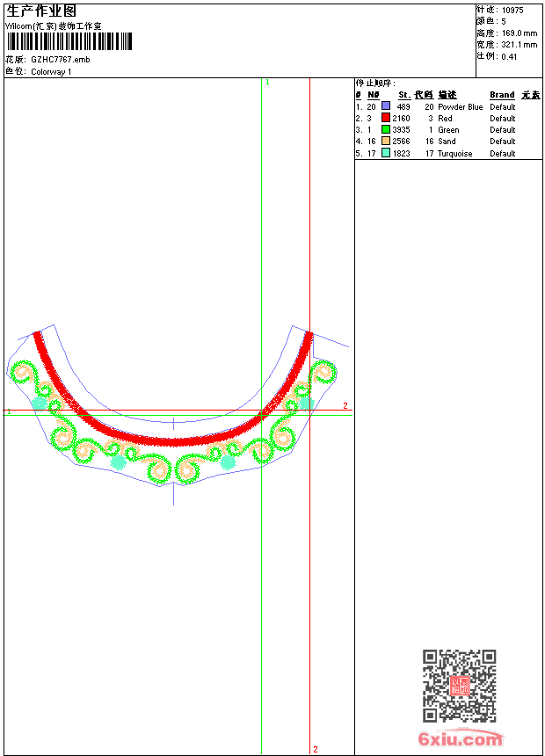The width and height of the screenshot is (545, 756).
Task: Select stitch count 1823 in Turquoise row
Action: tap(401, 154)
